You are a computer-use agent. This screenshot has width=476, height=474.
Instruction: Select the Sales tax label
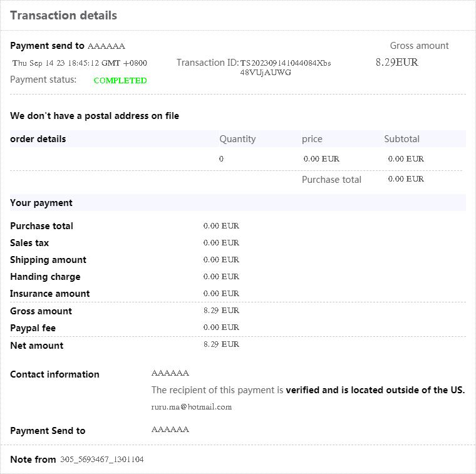[29, 243]
